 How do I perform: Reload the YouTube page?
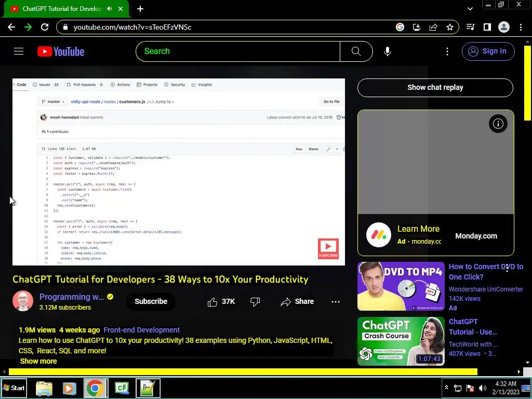pyautogui.click(x=45, y=27)
